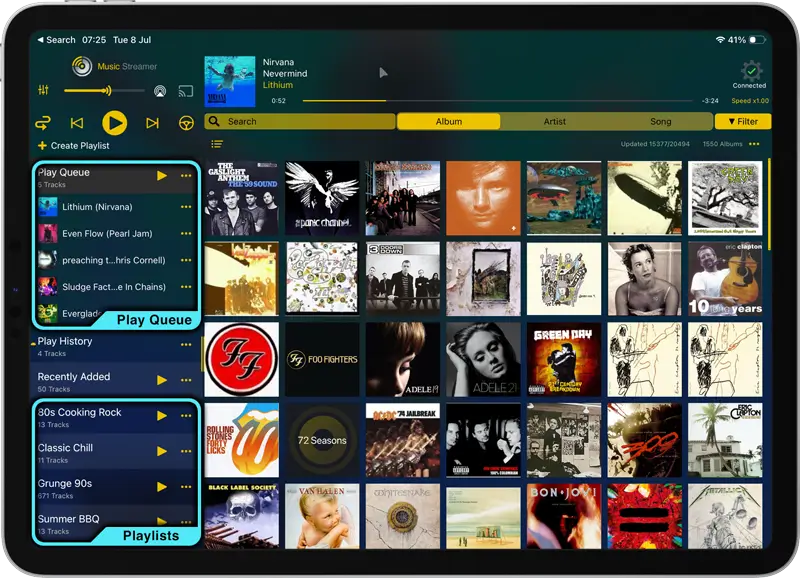Open the 72 Seasons album

[x=322, y=440]
